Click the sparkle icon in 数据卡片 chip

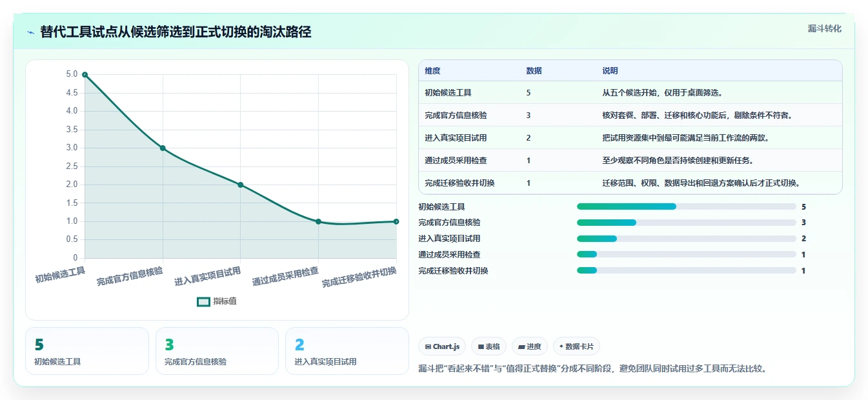click(x=561, y=346)
